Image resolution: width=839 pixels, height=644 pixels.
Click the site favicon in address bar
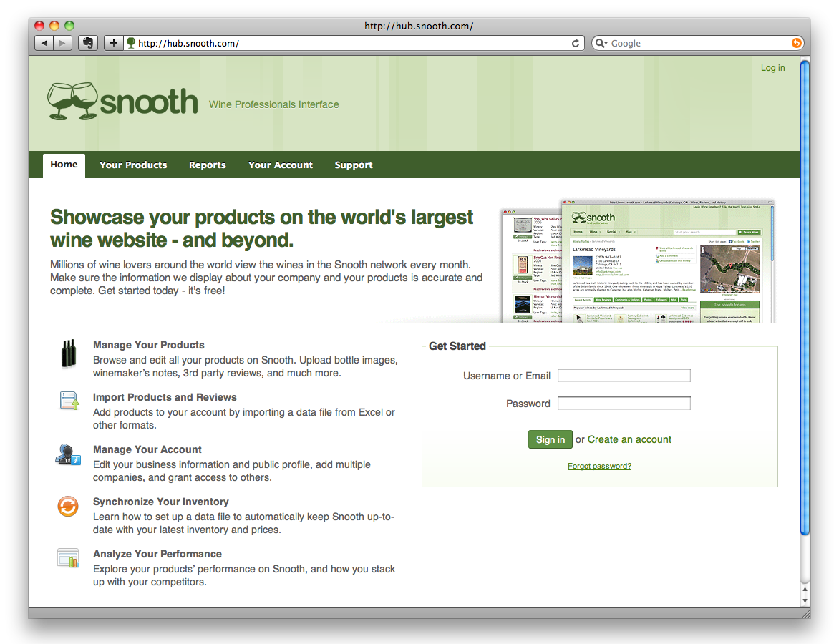(x=130, y=43)
